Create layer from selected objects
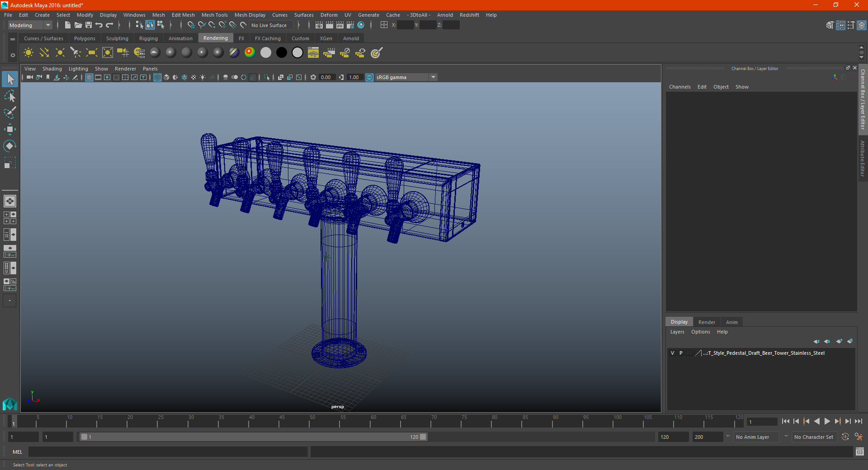Viewport: 868px width, 470px height. click(x=850, y=341)
